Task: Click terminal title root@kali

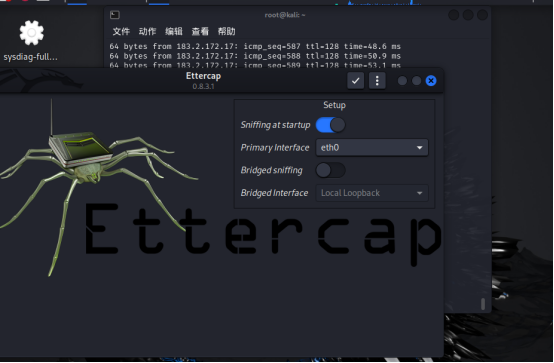Action: (285, 15)
